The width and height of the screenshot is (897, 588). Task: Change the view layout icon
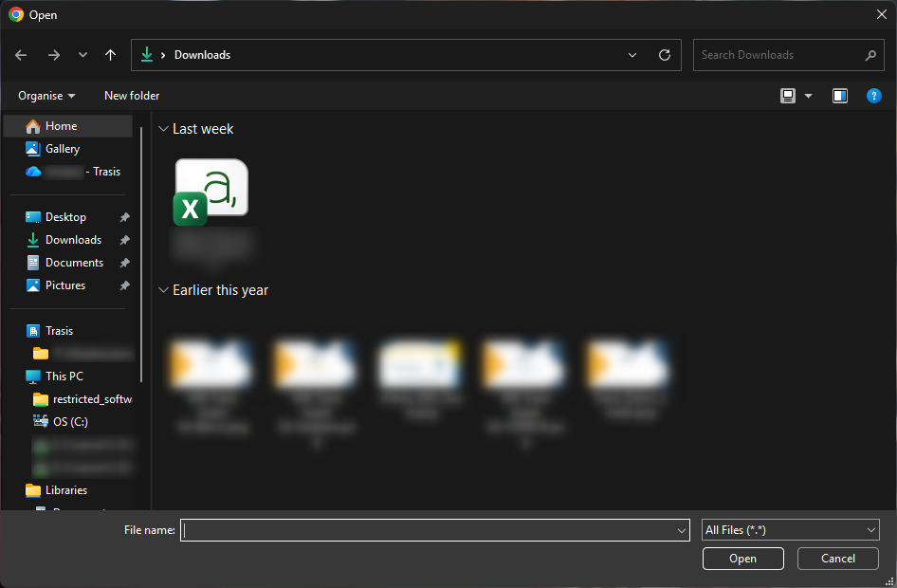pos(788,96)
